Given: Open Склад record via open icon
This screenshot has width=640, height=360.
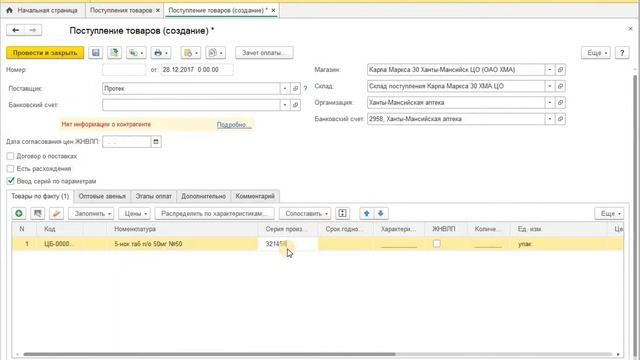Looking at the screenshot, I should [560, 86].
